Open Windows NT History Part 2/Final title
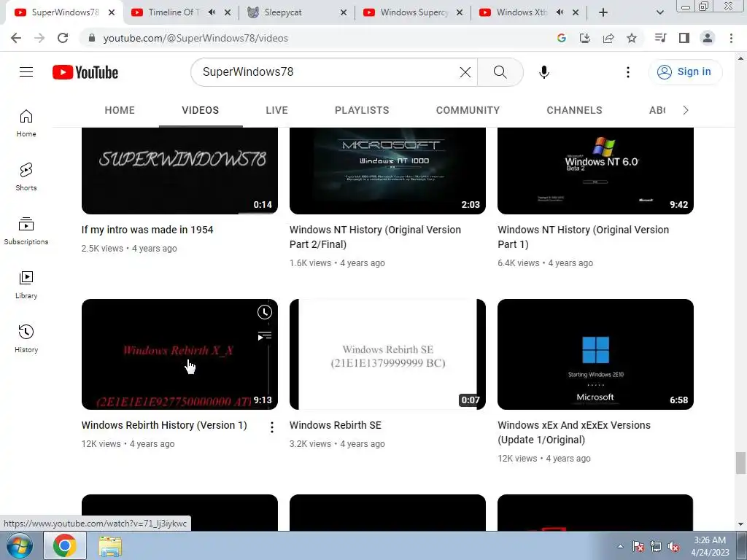Image resolution: width=747 pixels, height=560 pixels. pos(375,237)
